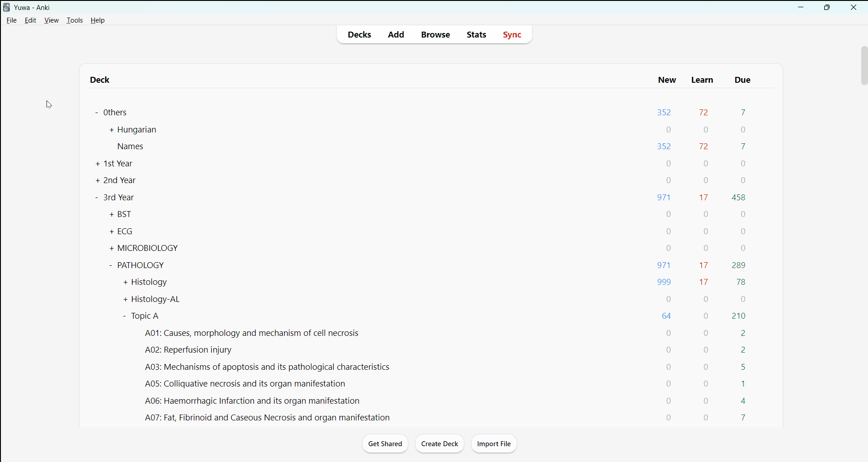868x462 pixels.
Task: Open the Stats view
Action: (x=476, y=35)
